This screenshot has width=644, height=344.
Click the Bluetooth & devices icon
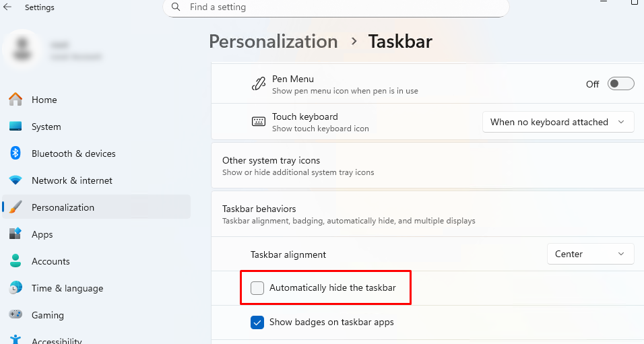click(x=15, y=153)
